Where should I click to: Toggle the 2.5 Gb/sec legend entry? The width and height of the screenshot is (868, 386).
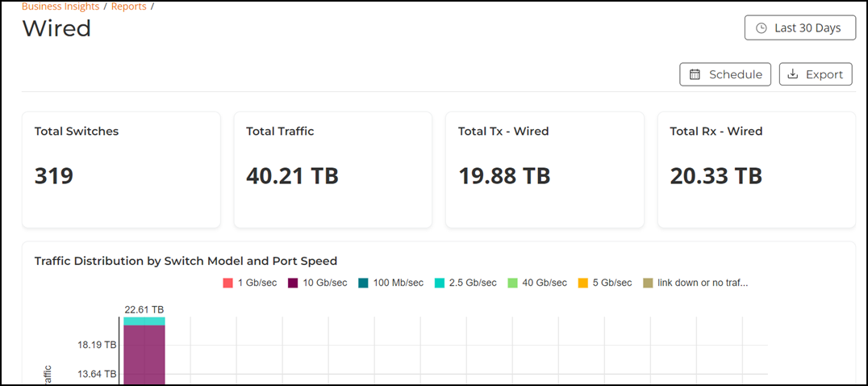point(465,283)
